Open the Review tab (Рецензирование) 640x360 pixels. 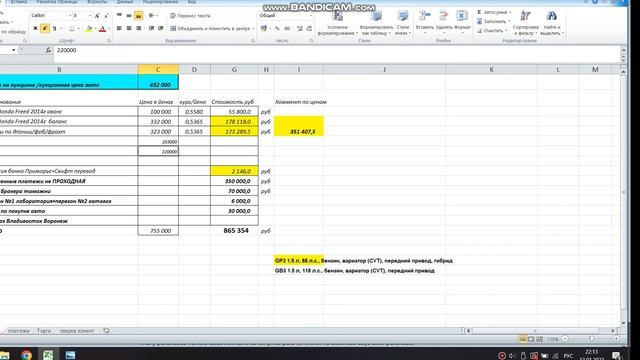[160, 2]
